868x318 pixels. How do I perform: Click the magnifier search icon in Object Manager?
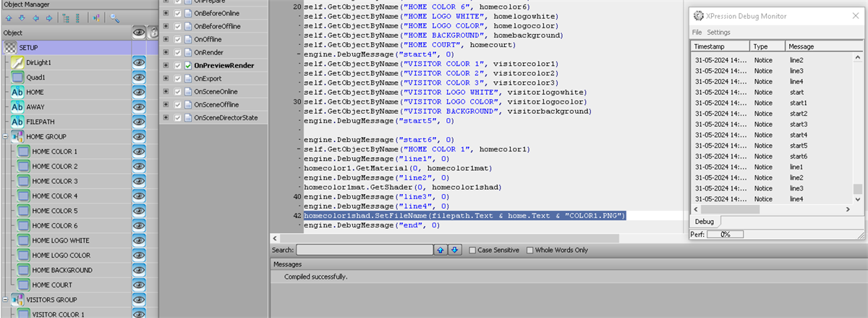point(114,17)
